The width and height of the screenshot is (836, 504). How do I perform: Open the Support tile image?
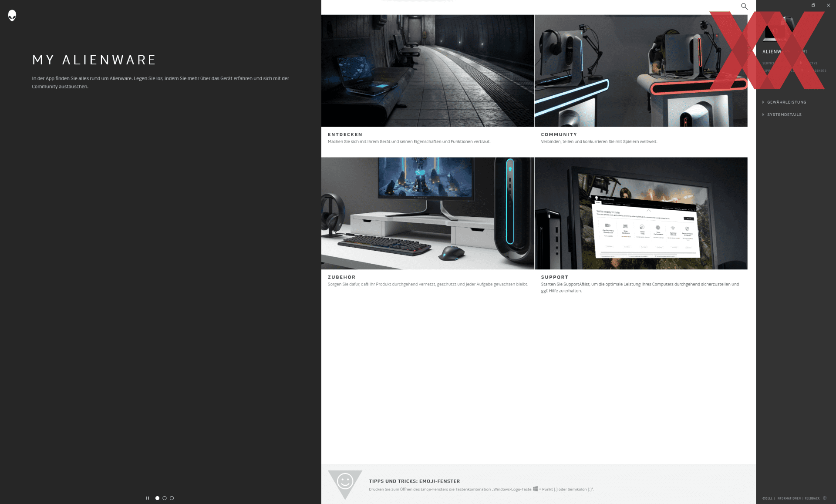[641, 213]
